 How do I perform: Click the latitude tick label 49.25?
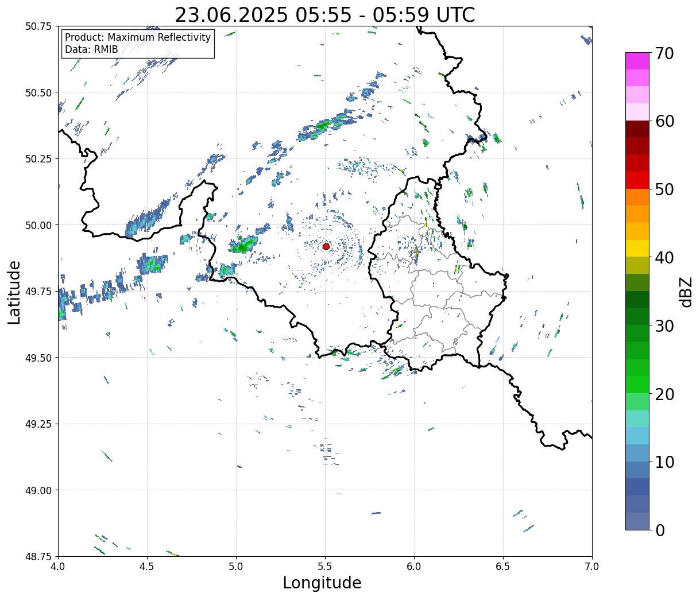tap(38, 424)
